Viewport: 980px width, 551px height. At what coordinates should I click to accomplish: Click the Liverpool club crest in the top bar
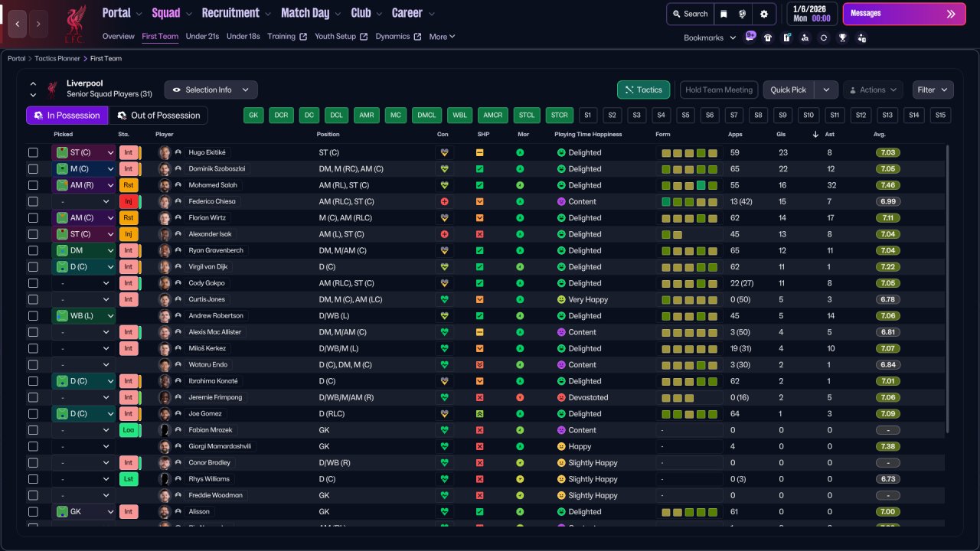75,23
